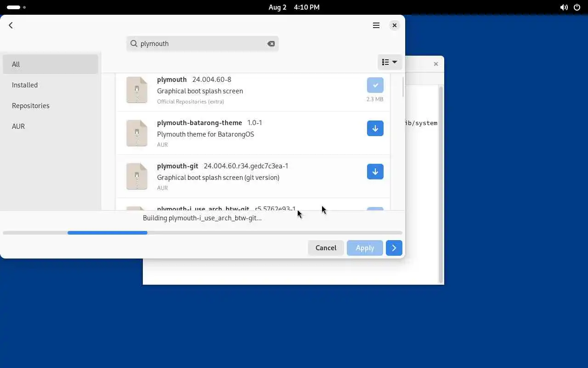Close the background text window
Screen dimensions: 588x368
coord(436,63)
